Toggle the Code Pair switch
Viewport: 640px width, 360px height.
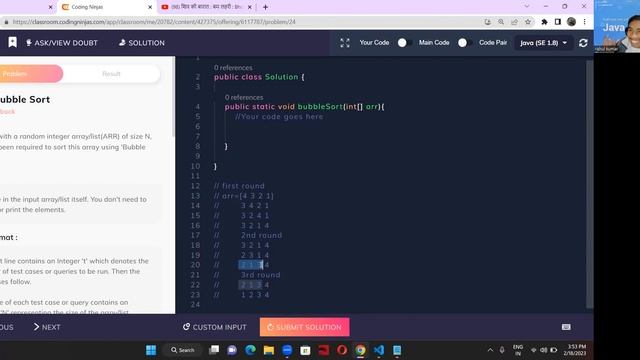[464, 42]
